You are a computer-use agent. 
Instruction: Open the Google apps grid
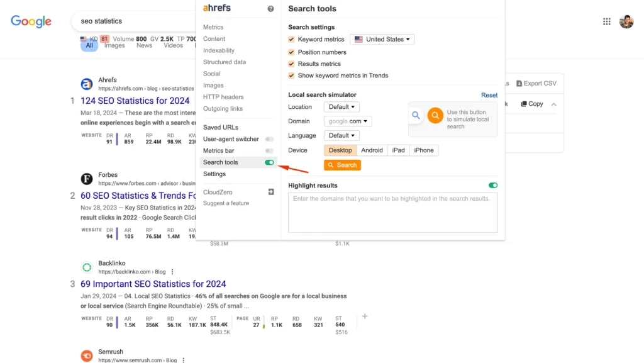pyautogui.click(x=606, y=21)
